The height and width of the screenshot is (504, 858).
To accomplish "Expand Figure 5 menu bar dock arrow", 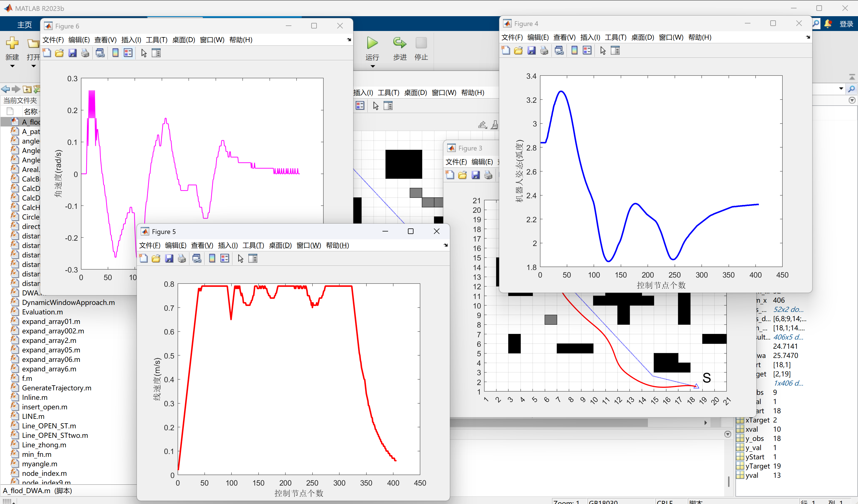I will [x=446, y=245].
